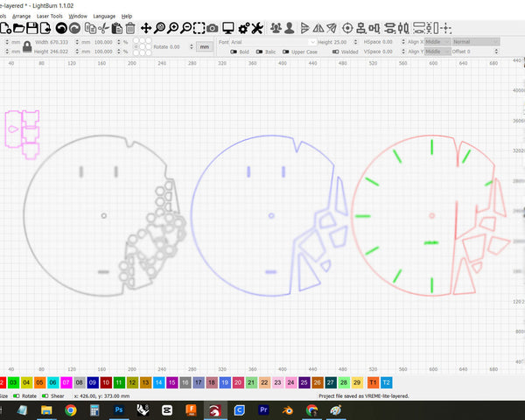Click the move-together icon in arrange toolbar

(x=446, y=28)
